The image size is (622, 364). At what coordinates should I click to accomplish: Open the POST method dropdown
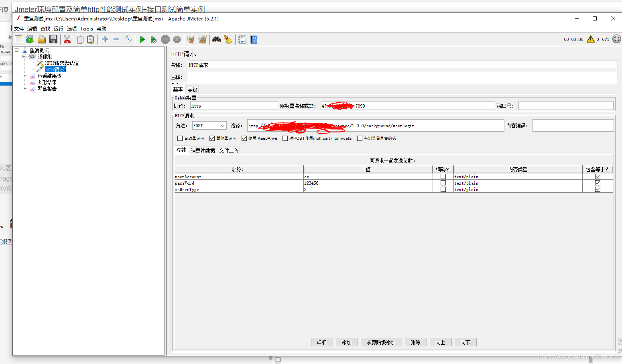(x=209, y=126)
